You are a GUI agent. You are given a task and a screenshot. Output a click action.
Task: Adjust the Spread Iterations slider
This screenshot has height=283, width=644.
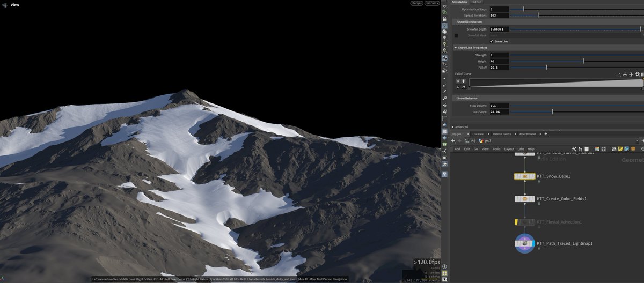tap(538, 16)
